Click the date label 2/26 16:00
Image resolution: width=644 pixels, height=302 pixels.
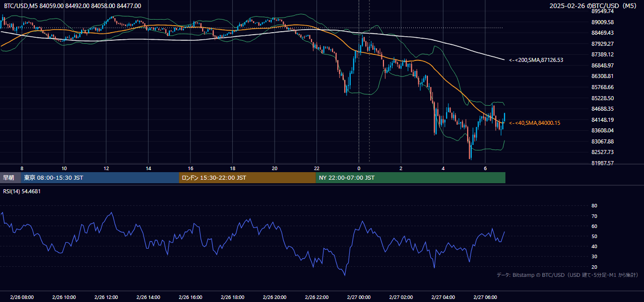[x=190, y=297]
